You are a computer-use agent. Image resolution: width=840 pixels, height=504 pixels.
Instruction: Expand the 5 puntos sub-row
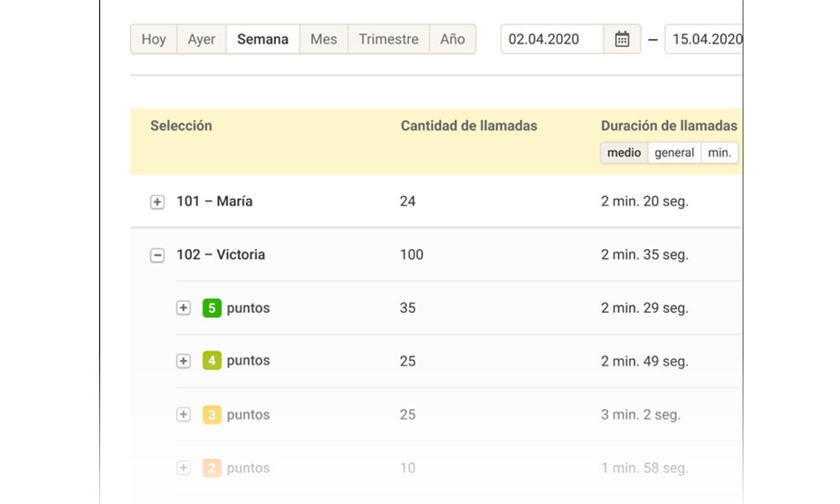tap(184, 308)
